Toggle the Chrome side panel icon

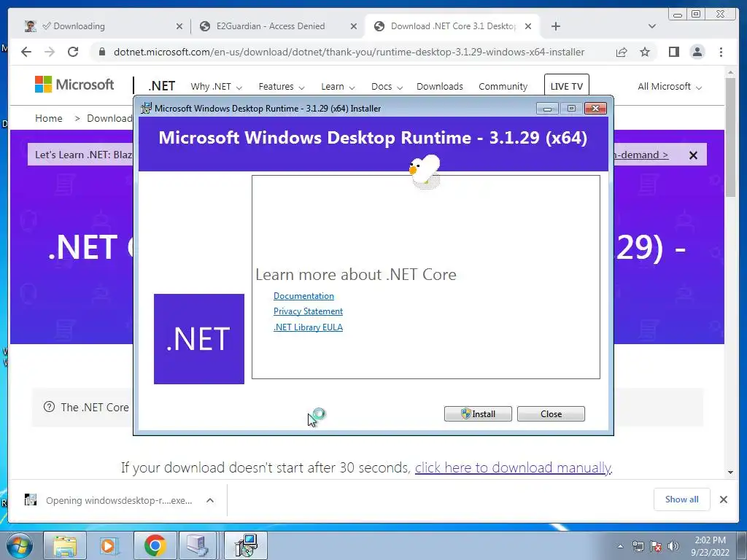[x=673, y=52]
